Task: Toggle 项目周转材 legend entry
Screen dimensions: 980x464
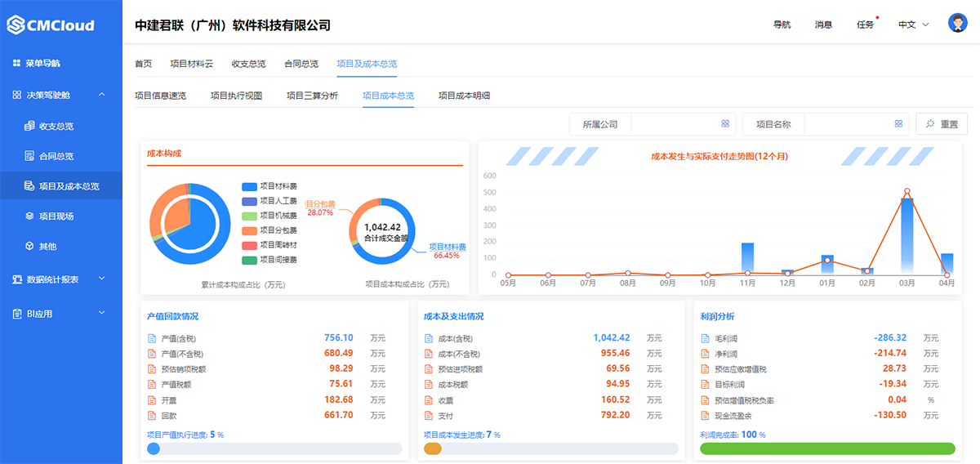Action: (x=269, y=245)
